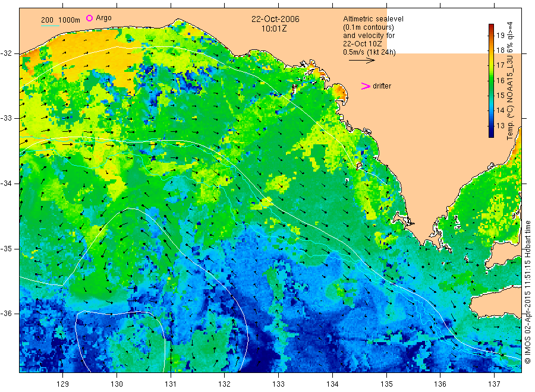Click the 'drifter' legend label
Screen dimensions: 535x392
382,86
